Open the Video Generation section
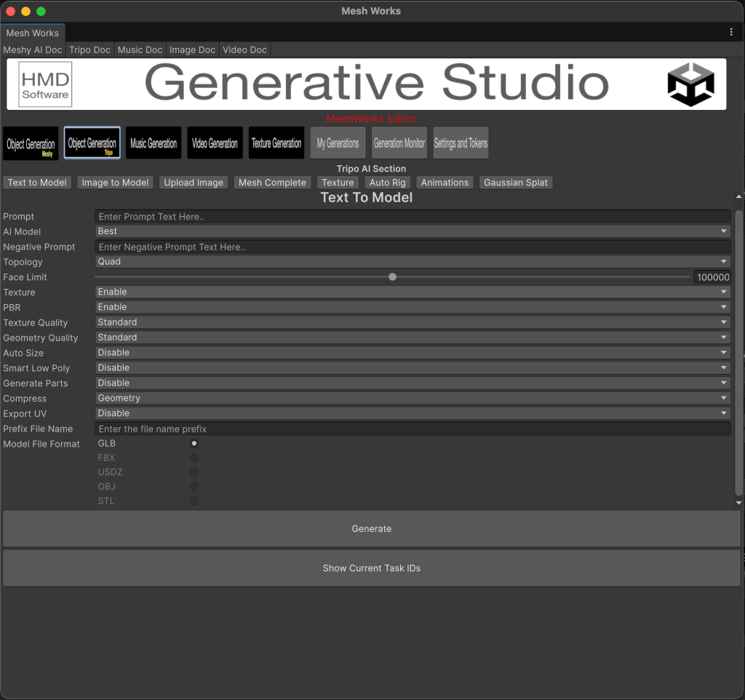 (x=215, y=143)
